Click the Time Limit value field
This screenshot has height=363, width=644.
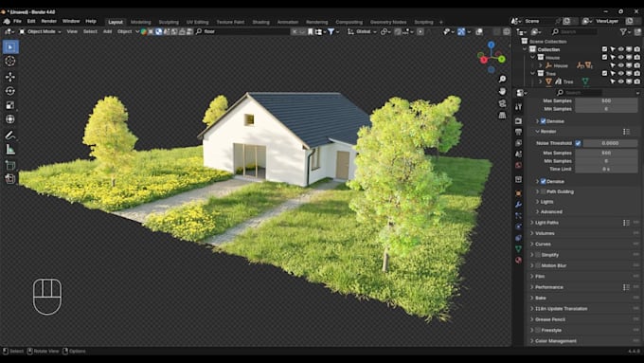606,169
